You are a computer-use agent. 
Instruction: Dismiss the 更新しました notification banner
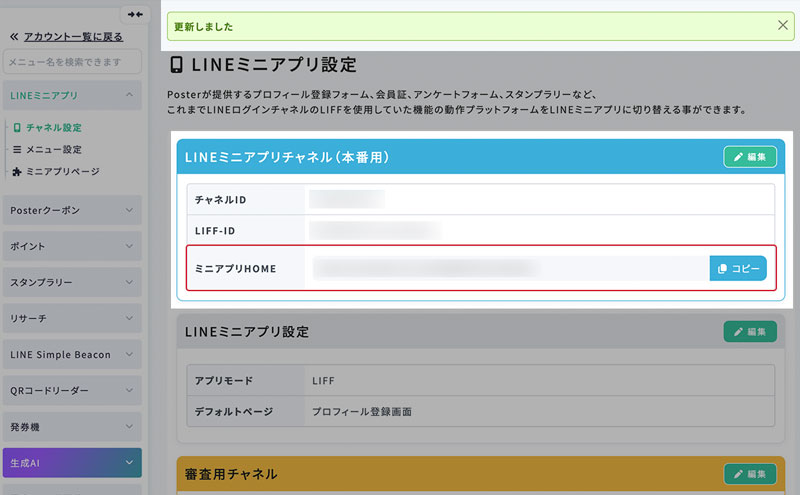click(x=782, y=25)
